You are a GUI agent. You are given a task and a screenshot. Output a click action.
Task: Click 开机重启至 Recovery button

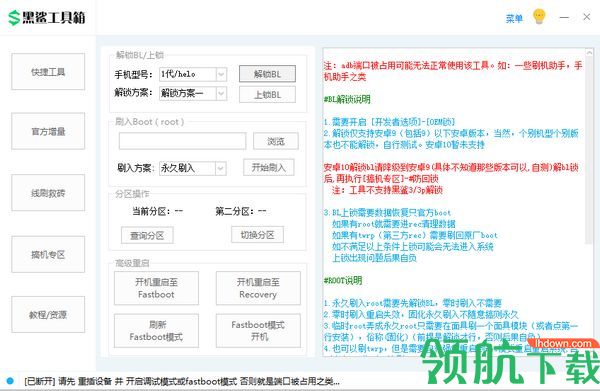(258, 288)
